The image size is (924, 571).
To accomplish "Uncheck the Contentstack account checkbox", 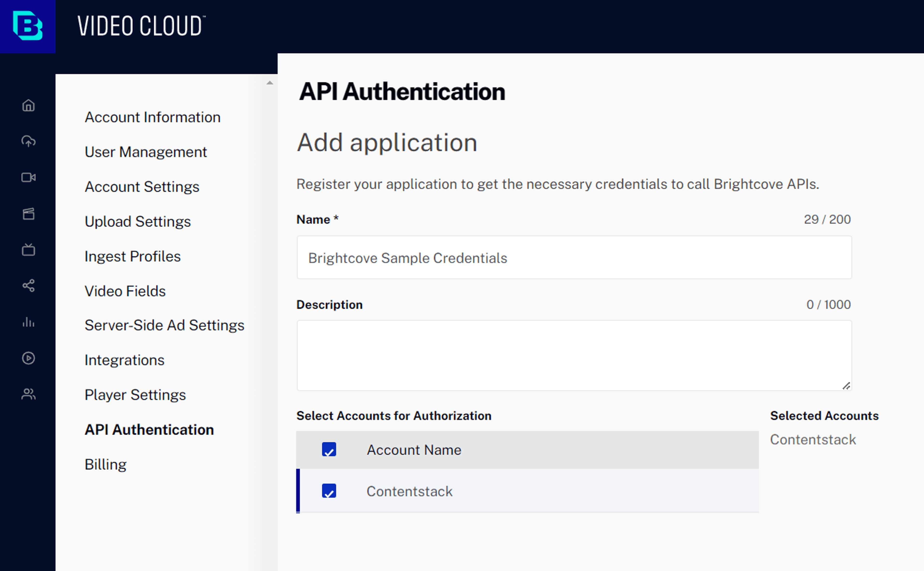I will [x=329, y=491].
